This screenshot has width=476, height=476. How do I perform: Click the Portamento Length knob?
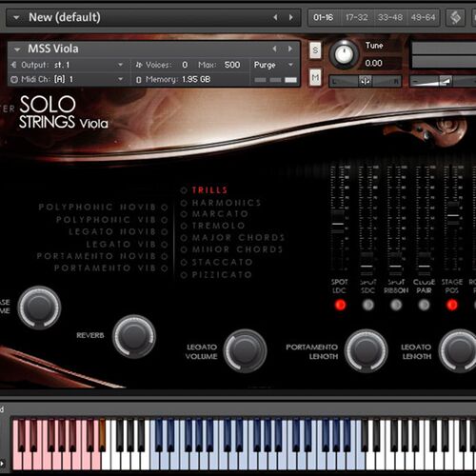point(367,350)
